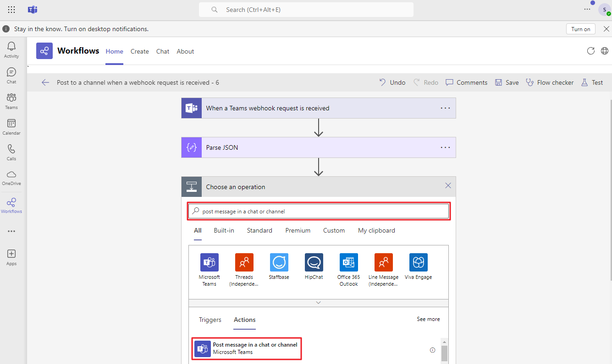Save the flow

[507, 82]
